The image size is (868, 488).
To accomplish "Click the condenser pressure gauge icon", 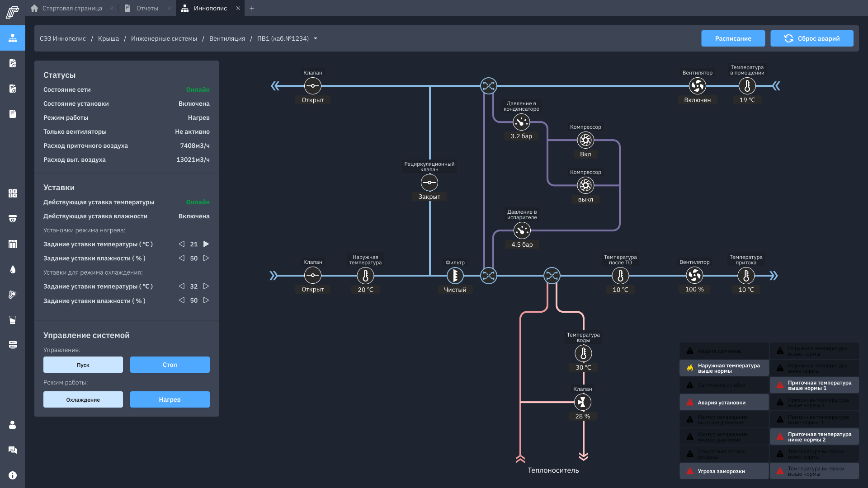I will (x=521, y=122).
